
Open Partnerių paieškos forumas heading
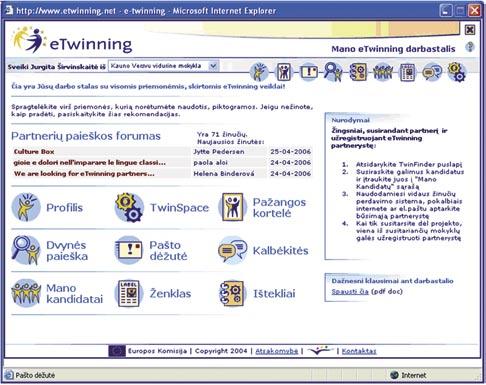tap(86, 136)
